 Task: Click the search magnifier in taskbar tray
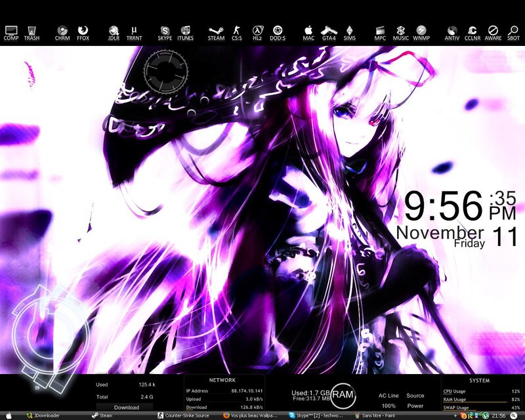point(515,415)
